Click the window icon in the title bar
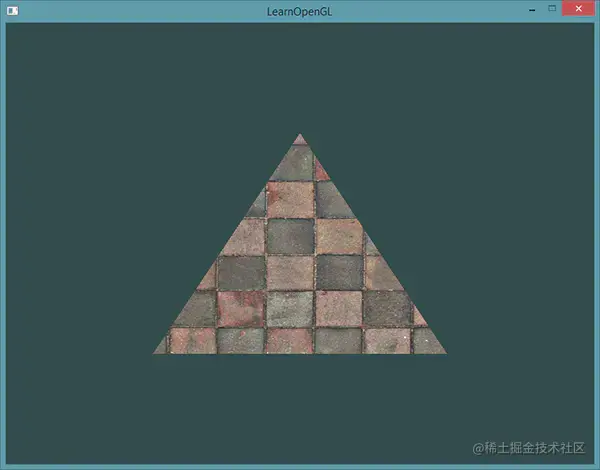The height and width of the screenshot is (470, 600). [x=12, y=11]
